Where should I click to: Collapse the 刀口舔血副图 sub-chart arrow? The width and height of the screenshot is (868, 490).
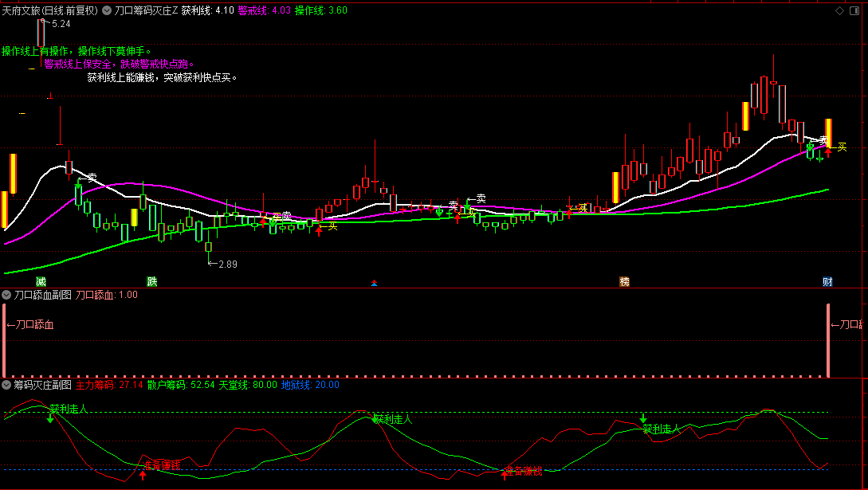coord(6,295)
